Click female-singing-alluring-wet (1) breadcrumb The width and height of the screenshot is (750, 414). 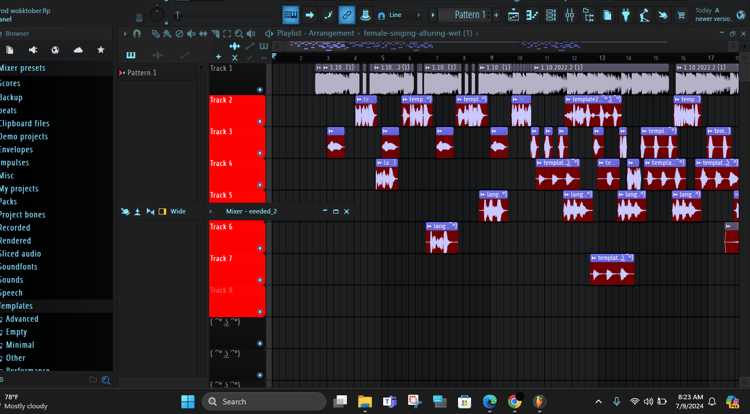point(418,33)
